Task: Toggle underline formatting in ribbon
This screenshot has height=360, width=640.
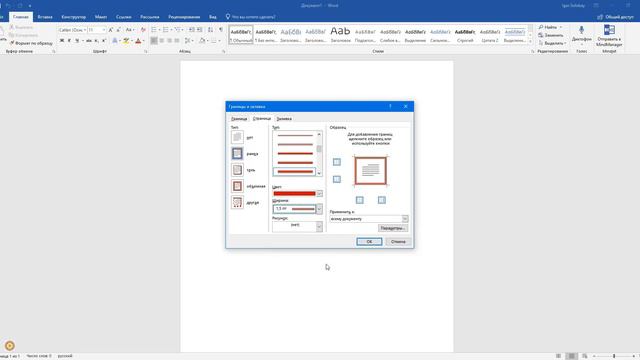Action: click(x=77, y=41)
